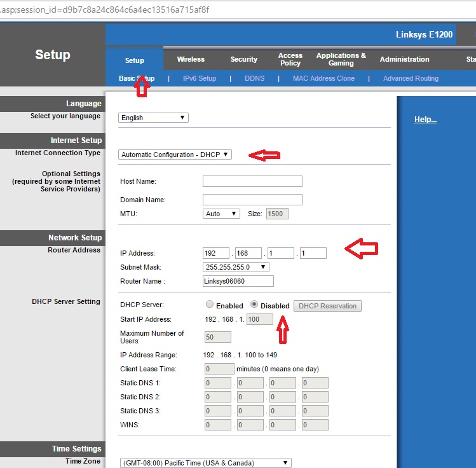Click Static DNS 1 first octet field
476x468 pixels.
217,383
